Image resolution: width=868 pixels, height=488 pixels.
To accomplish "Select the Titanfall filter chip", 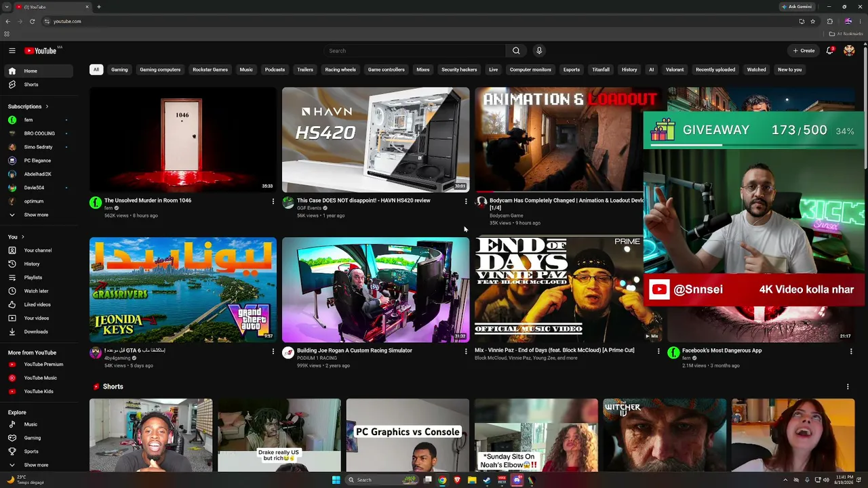I will [601, 70].
